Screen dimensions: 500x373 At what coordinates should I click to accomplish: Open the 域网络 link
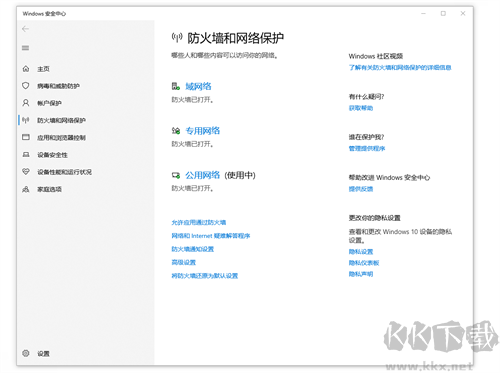(x=198, y=86)
